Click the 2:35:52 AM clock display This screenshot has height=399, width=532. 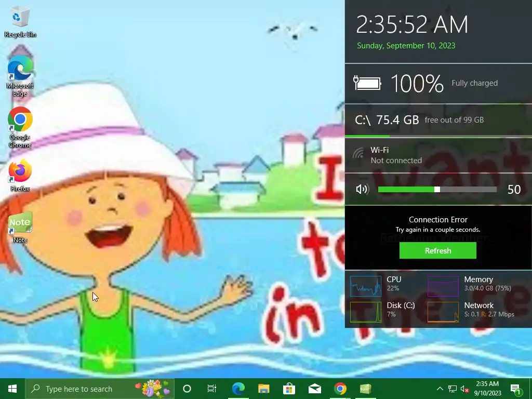412,24
